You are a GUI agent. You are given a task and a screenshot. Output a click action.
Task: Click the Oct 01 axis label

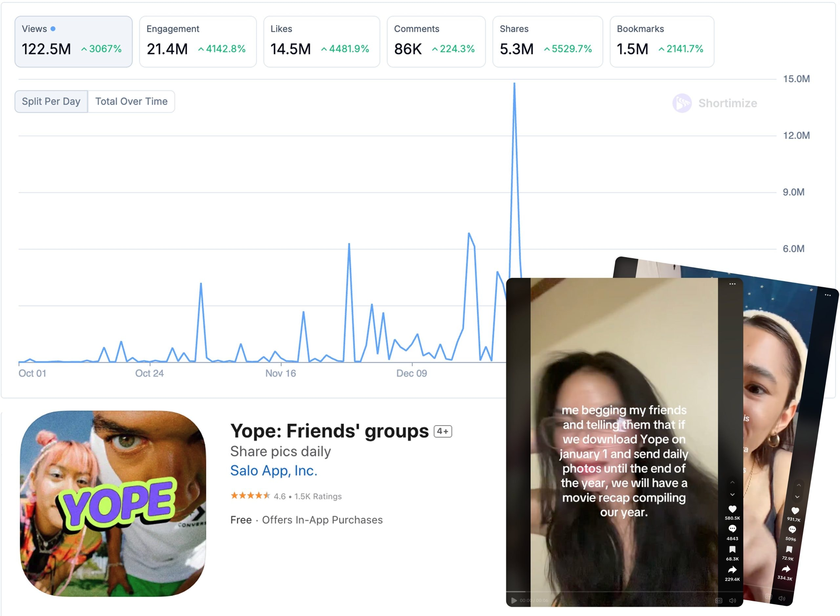[32, 373]
